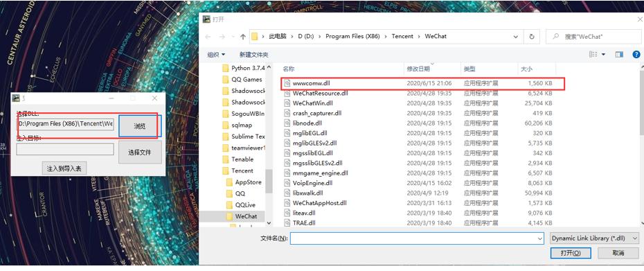
Task: Click the liteav.dll file icon
Action: [x=287, y=213]
